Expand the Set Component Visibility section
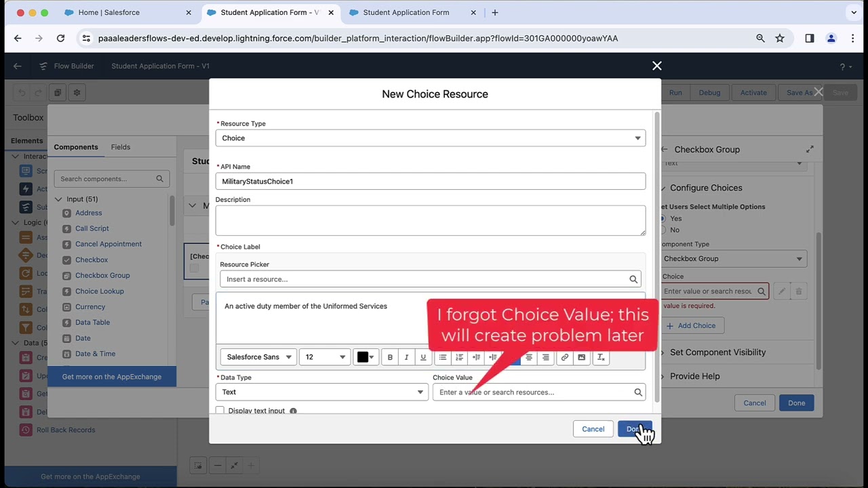The image size is (868, 488). [x=717, y=352]
